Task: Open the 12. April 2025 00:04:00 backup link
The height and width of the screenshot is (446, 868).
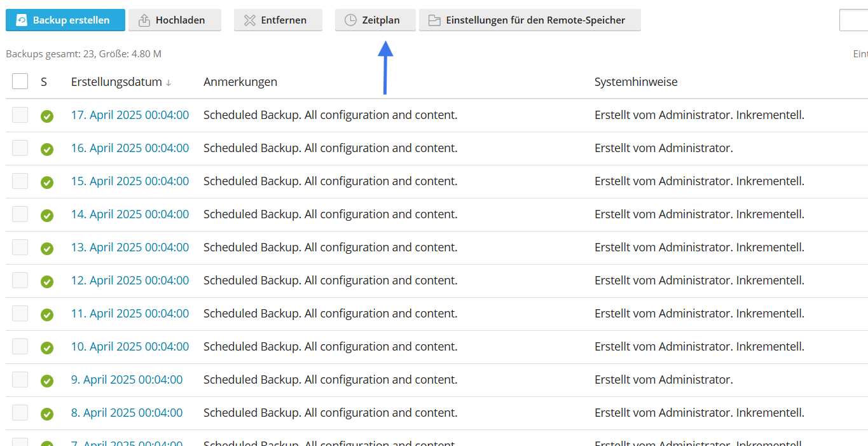Action: click(130, 281)
